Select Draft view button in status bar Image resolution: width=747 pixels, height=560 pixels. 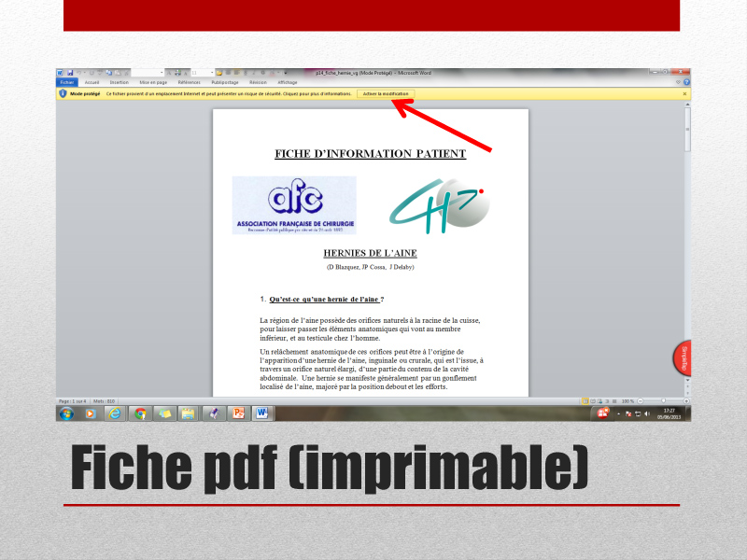(614, 401)
